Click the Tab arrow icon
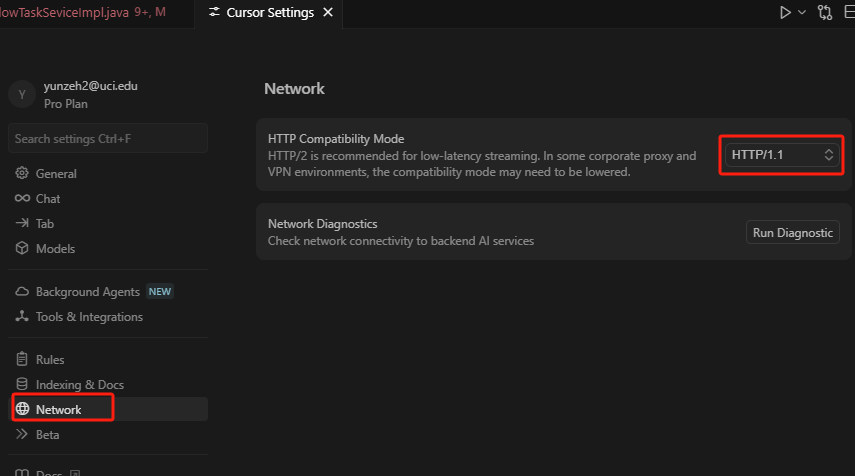 [22, 222]
